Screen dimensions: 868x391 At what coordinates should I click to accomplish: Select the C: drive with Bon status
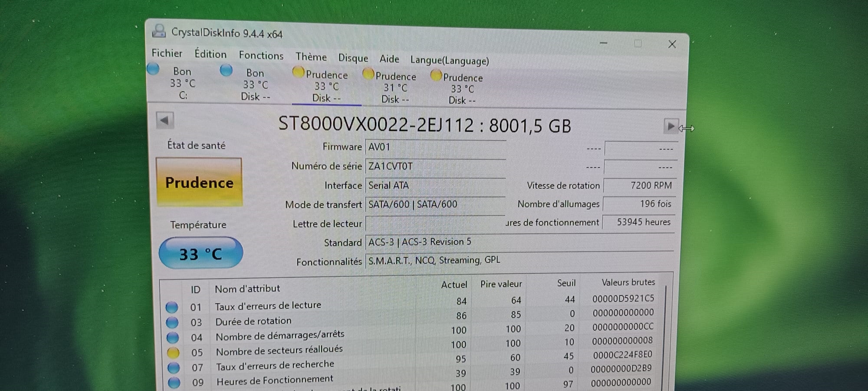click(x=181, y=83)
